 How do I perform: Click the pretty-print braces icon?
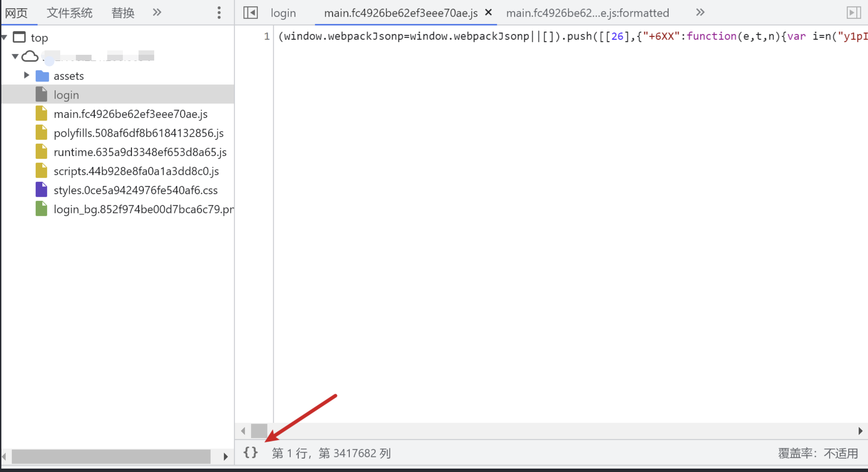251,453
